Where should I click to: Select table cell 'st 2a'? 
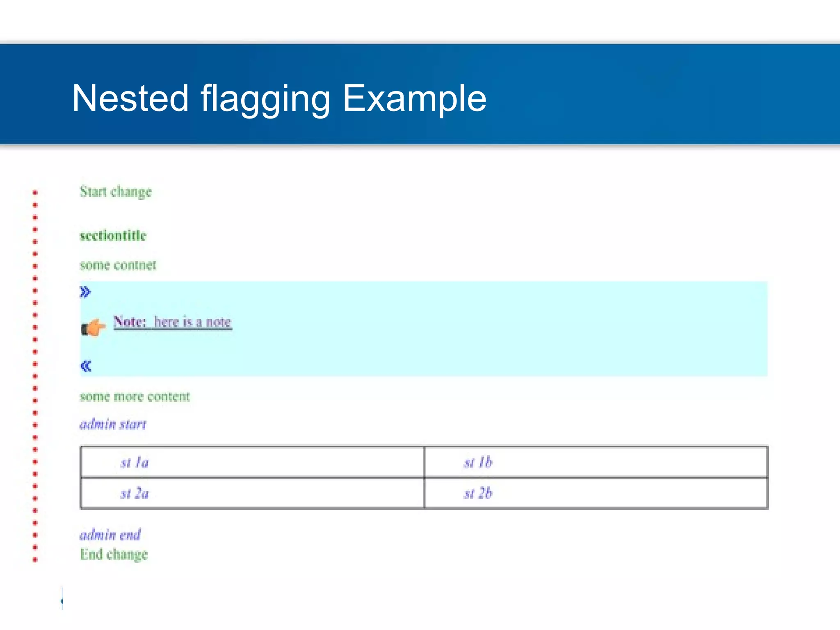point(253,493)
